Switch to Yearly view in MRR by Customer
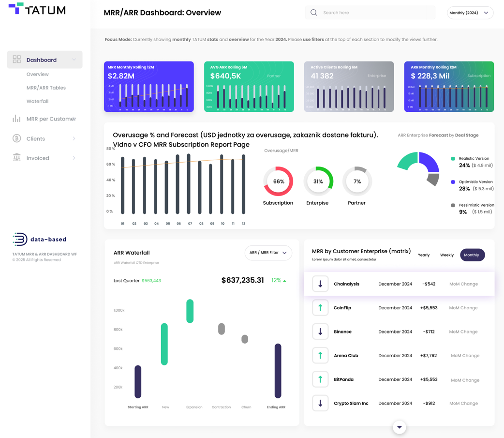Image resolution: width=504 pixels, height=438 pixels. tap(424, 255)
